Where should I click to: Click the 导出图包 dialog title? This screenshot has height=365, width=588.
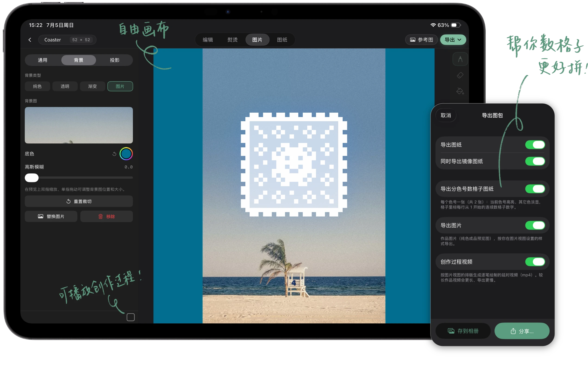point(492,115)
